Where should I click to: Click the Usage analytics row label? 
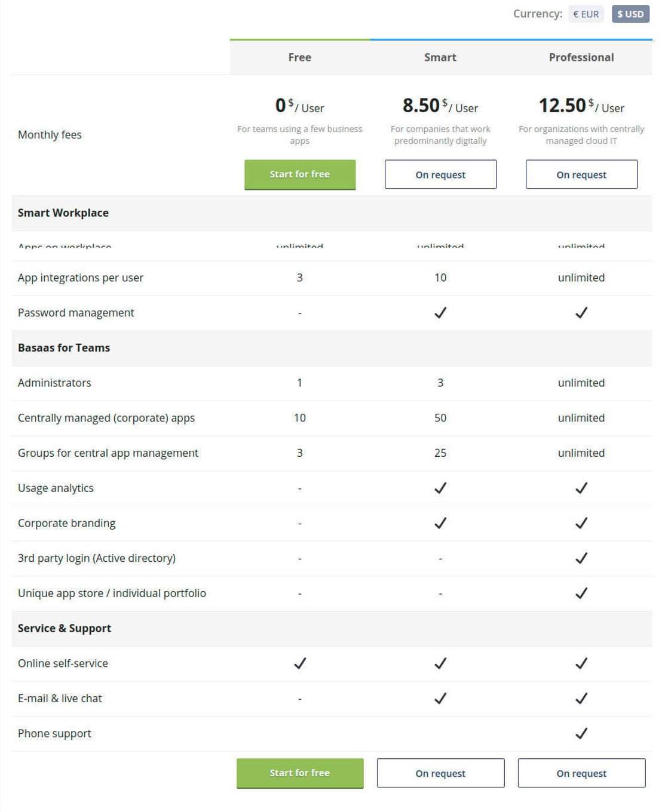coord(56,488)
